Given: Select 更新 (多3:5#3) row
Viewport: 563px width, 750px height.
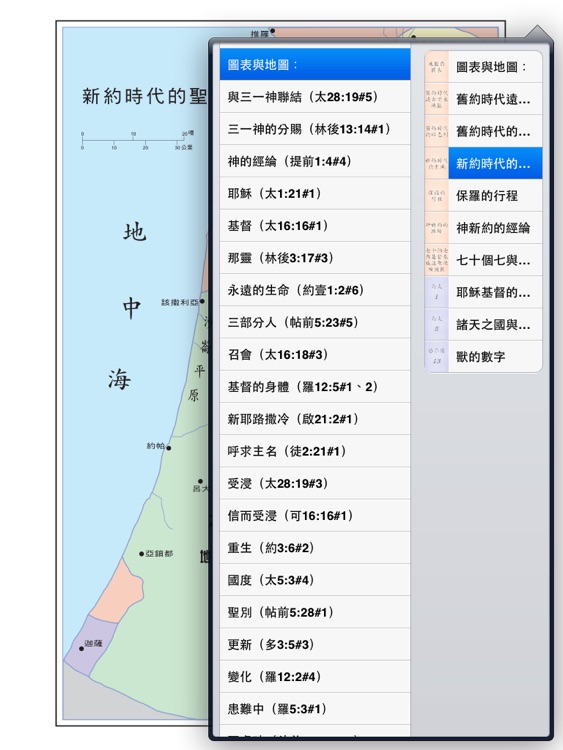Looking at the screenshot, I should (315, 644).
